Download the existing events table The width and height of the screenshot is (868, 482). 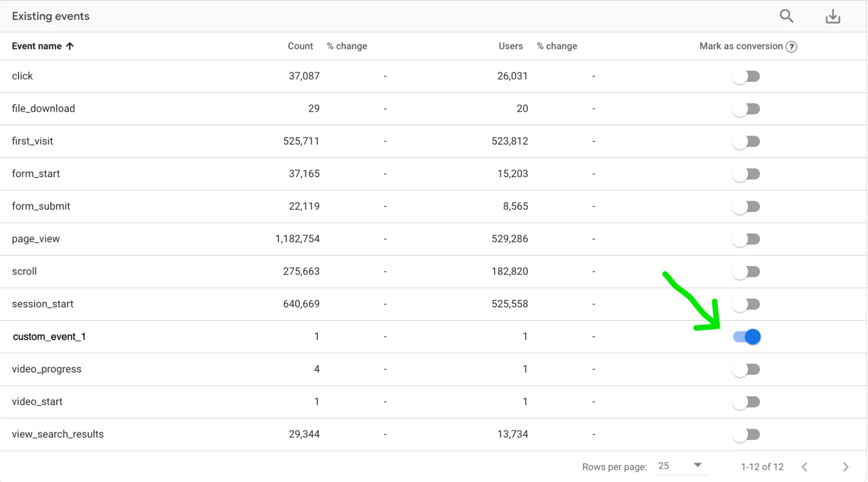(833, 17)
